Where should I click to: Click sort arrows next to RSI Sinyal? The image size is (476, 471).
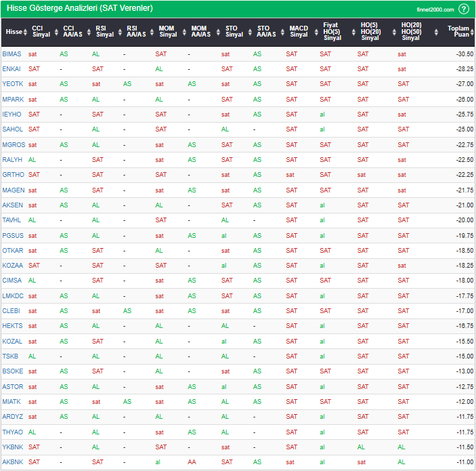coord(119,32)
